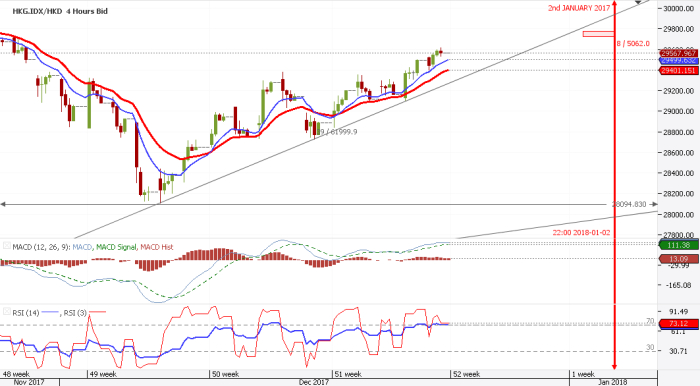Select the 22:00 2018-01-02 time label
This screenshot has height=386, width=700.
coord(581,232)
